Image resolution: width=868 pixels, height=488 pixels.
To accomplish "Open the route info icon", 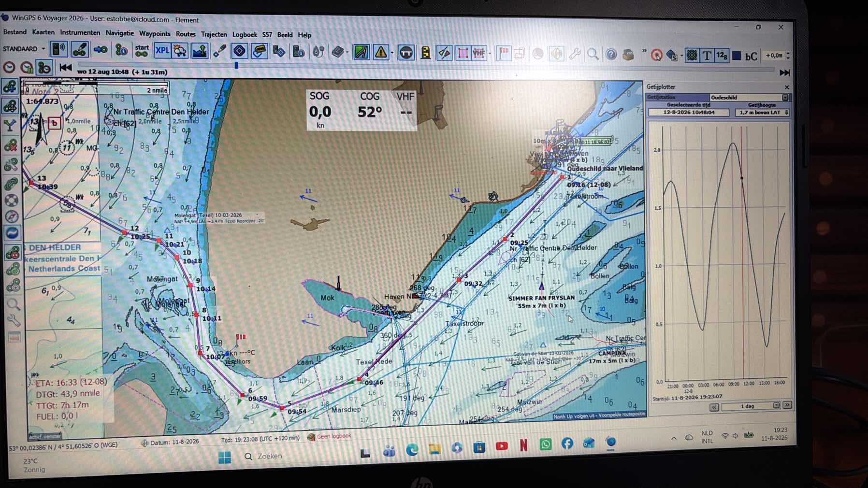I will point(121,50).
